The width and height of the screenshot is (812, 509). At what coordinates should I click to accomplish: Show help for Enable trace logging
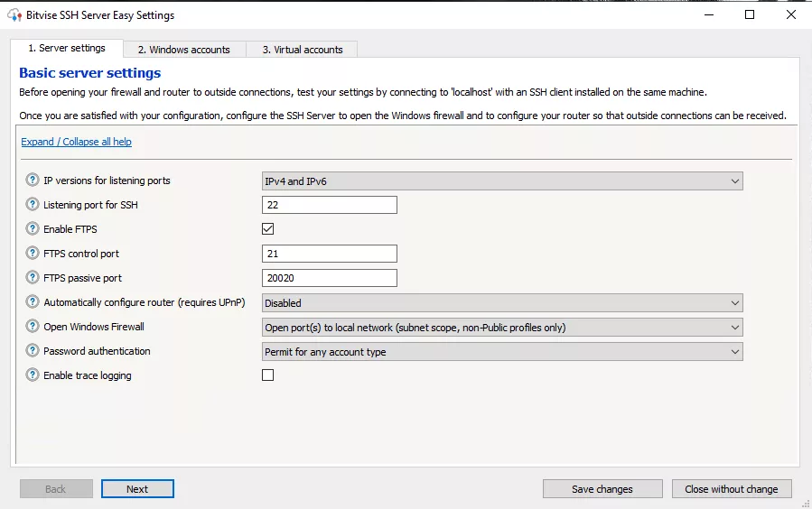pos(33,375)
